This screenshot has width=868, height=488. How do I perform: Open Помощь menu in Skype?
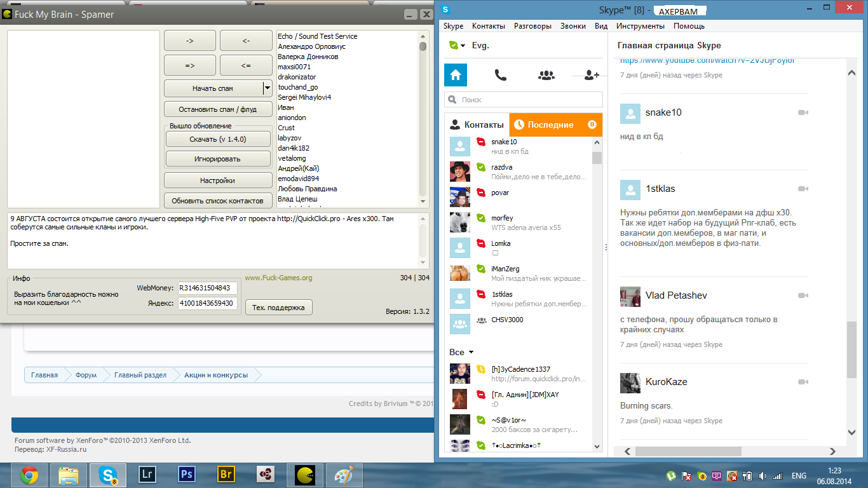tap(689, 26)
